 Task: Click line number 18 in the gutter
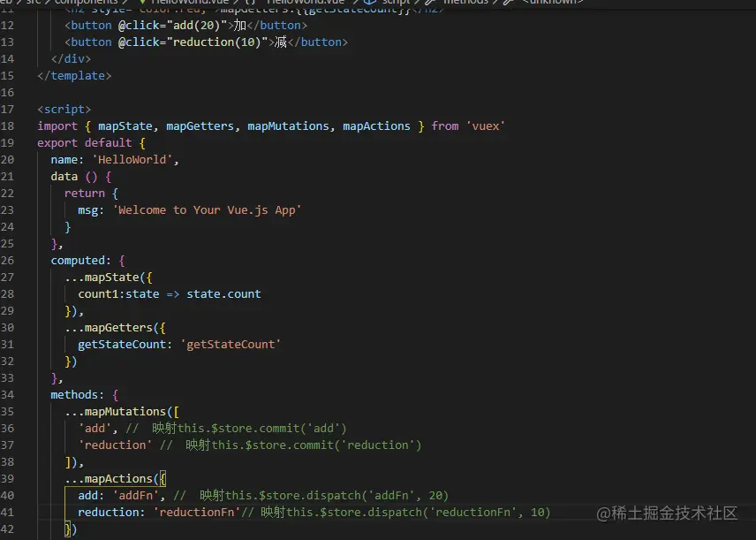click(x=7, y=126)
